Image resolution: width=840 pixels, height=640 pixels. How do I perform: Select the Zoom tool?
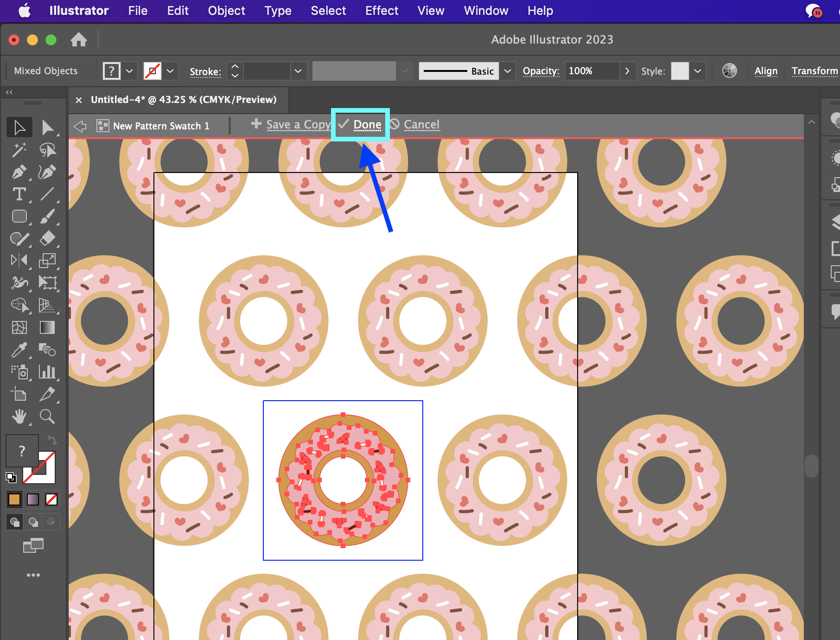[x=47, y=416]
